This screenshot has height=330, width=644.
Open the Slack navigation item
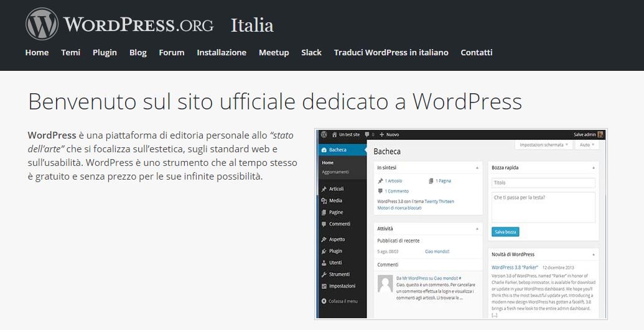pyautogui.click(x=311, y=53)
